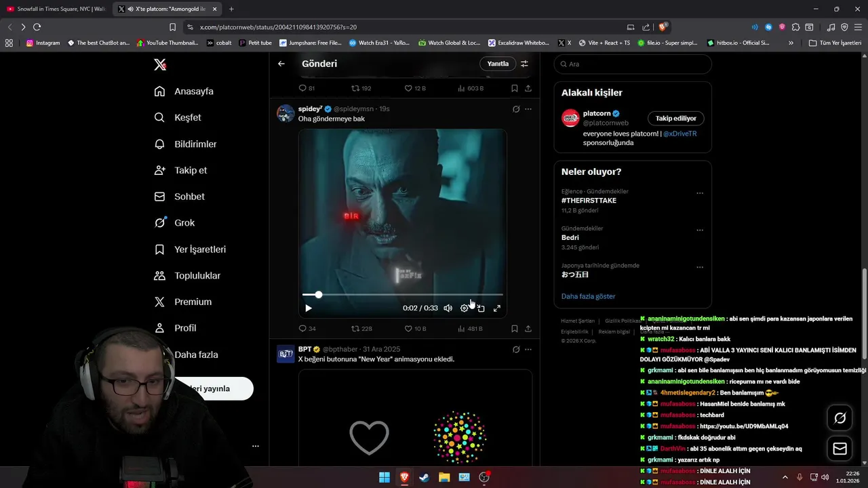Click the Ara search field

(x=633, y=64)
